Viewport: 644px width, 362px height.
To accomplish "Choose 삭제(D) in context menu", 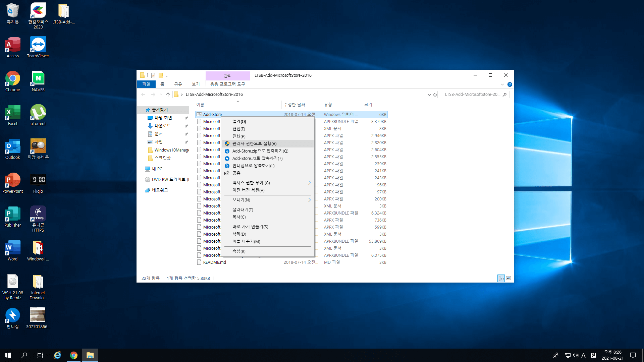I will click(x=268, y=234).
